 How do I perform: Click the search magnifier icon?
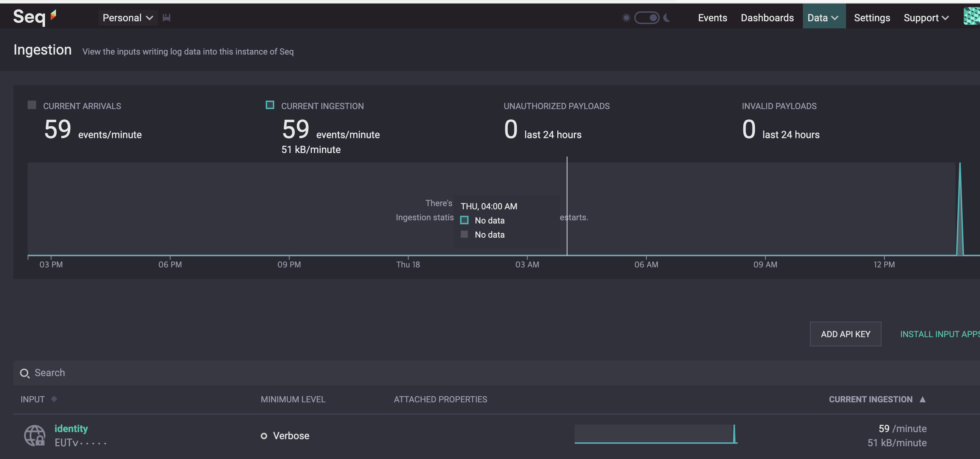click(x=25, y=373)
